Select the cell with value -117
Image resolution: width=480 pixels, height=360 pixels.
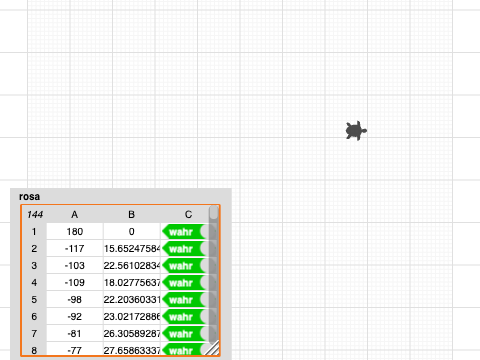tap(75, 249)
